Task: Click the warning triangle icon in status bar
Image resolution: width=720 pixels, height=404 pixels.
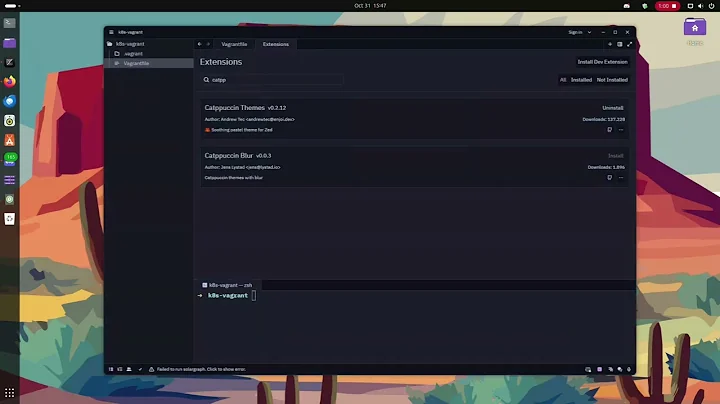Action: tap(151, 369)
